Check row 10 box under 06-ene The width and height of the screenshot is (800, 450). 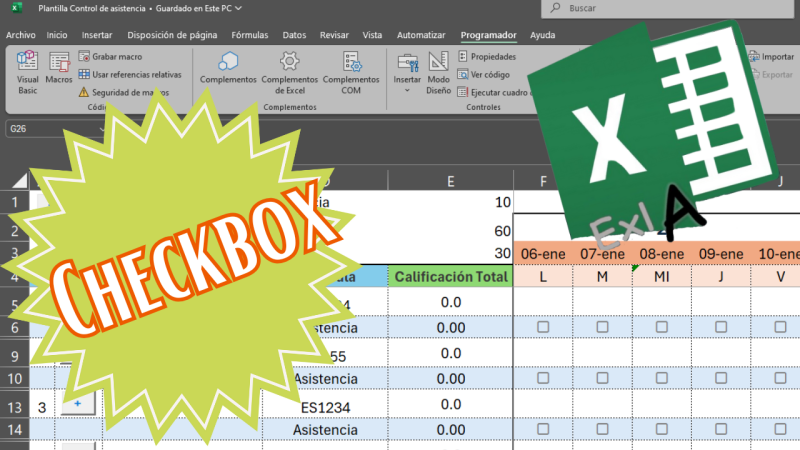pos(543,378)
